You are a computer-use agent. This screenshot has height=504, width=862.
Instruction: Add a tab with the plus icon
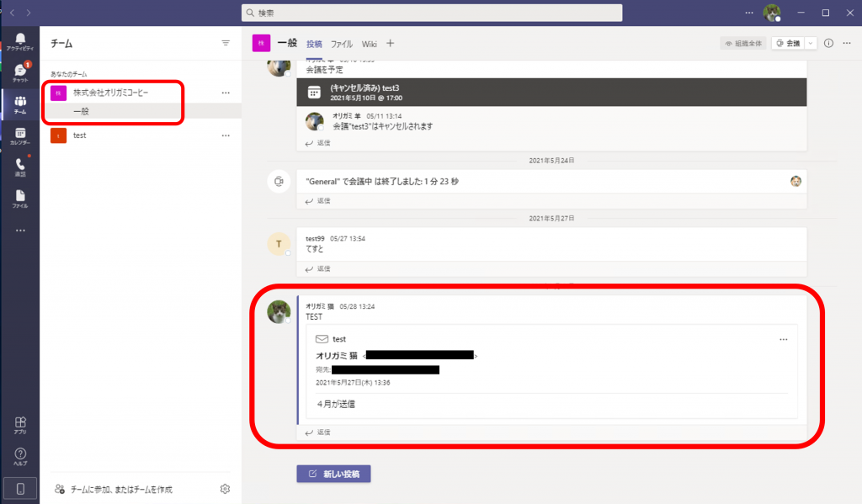tap(390, 44)
